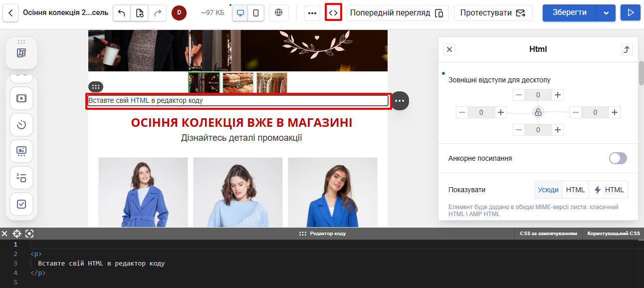Expand the dropdown arrow next to Зберегти
Screen dimensions: 644x288
pos(606,12)
